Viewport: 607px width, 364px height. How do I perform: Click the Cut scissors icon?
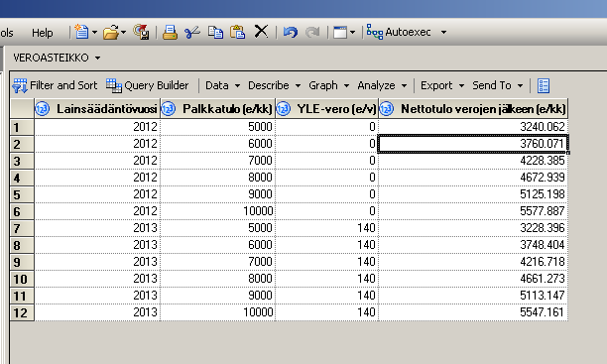click(x=192, y=32)
